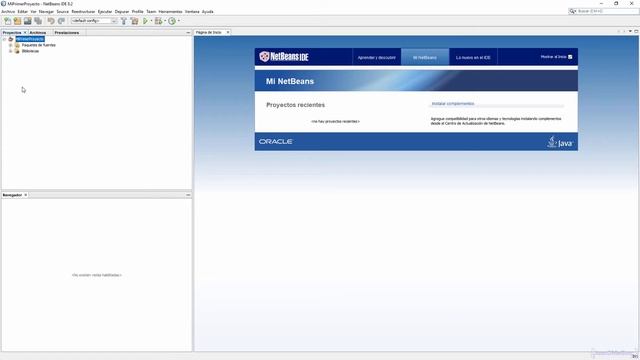Click the Save All toolbar icon
The height and width of the screenshot is (360, 640).
point(38,21)
